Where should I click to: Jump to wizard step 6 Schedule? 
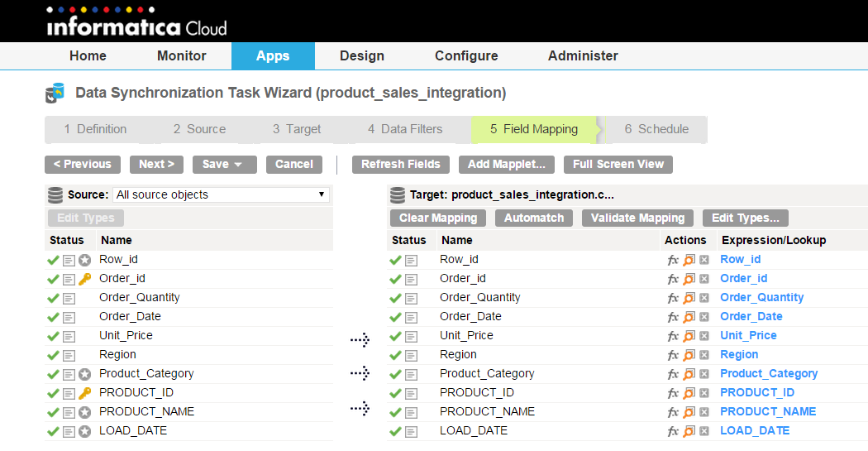[656, 129]
